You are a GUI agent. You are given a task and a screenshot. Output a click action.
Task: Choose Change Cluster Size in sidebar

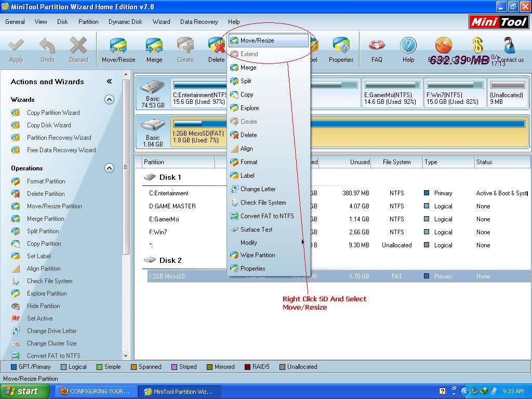[x=51, y=343]
